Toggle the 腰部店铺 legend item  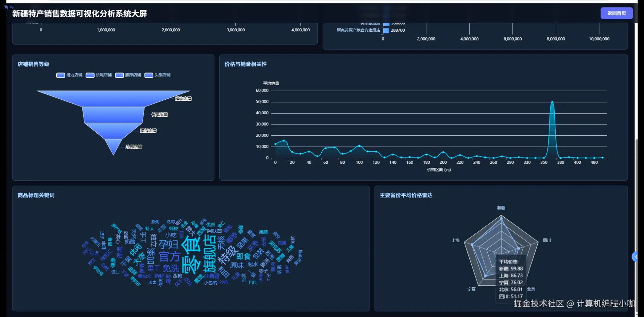click(x=128, y=75)
